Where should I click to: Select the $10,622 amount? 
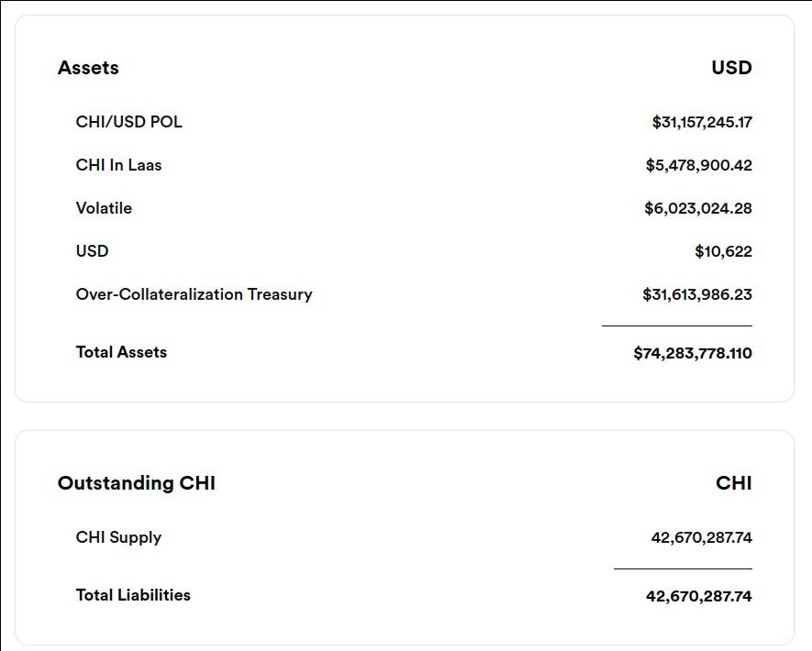723,251
